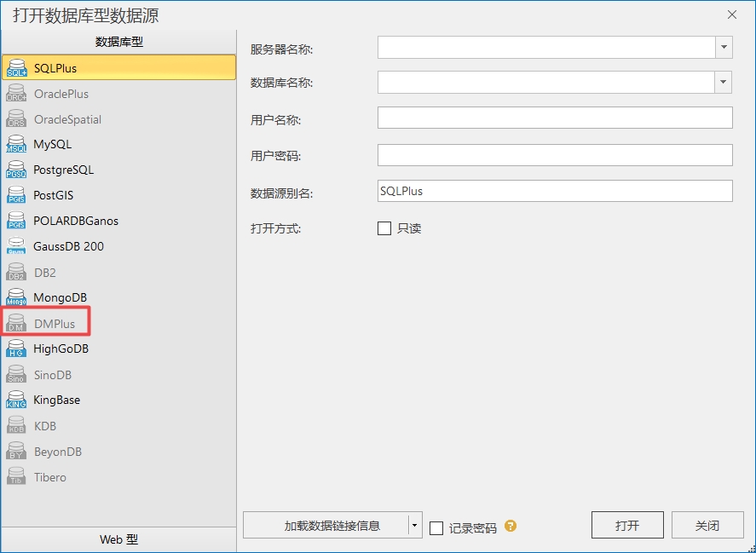
Task: Switch to the Web 型 section
Action: click(x=118, y=539)
